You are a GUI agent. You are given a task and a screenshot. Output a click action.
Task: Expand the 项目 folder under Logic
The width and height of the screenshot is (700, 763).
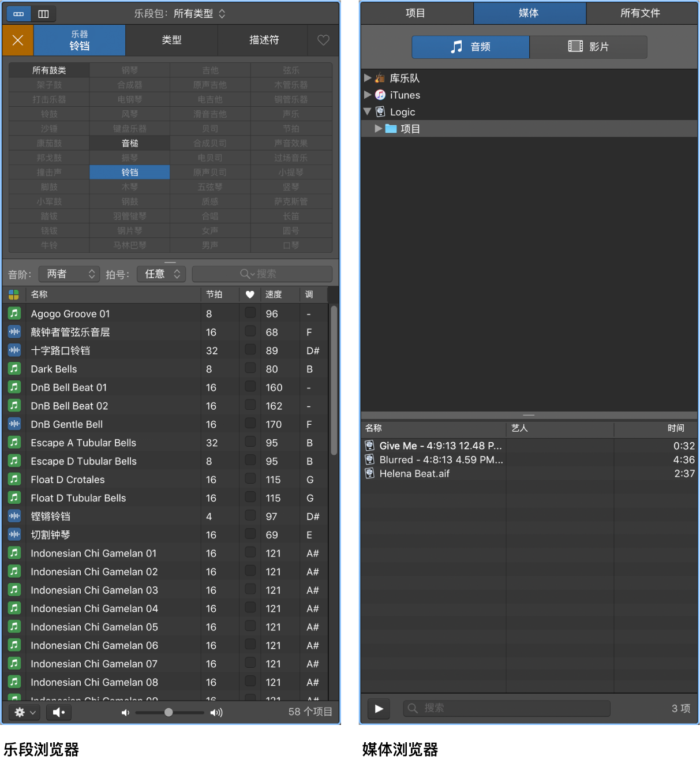point(378,129)
